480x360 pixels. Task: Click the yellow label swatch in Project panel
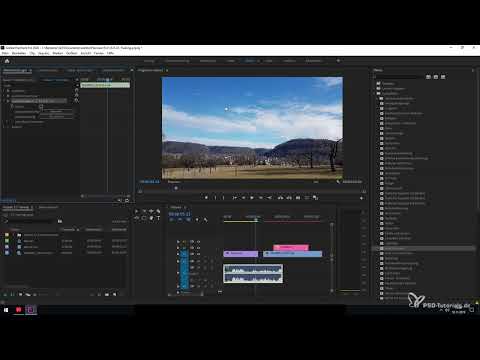7,235
